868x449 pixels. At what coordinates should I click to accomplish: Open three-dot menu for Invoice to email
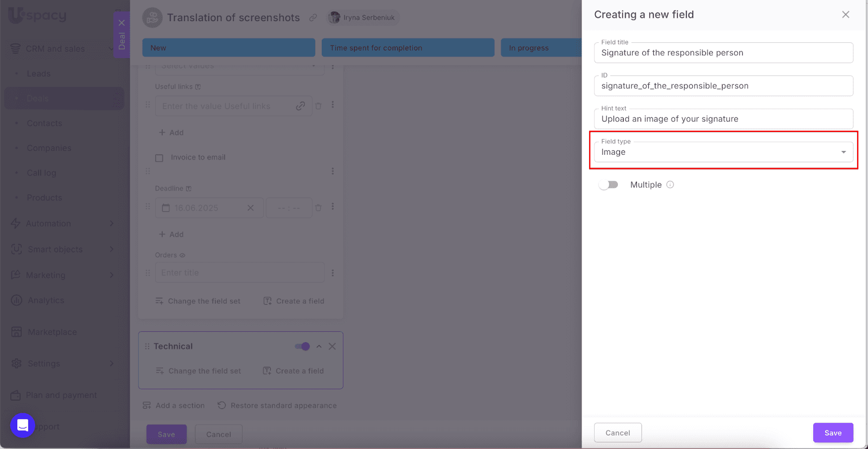click(x=333, y=171)
